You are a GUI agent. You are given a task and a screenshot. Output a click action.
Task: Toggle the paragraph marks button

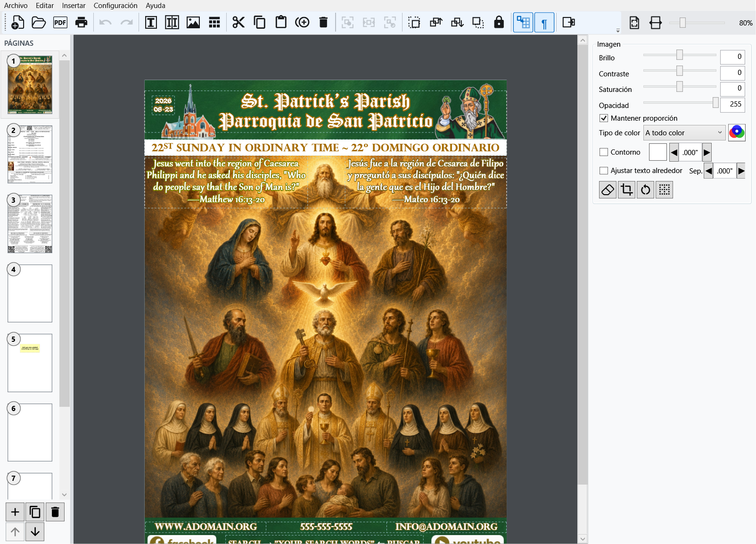tap(544, 23)
